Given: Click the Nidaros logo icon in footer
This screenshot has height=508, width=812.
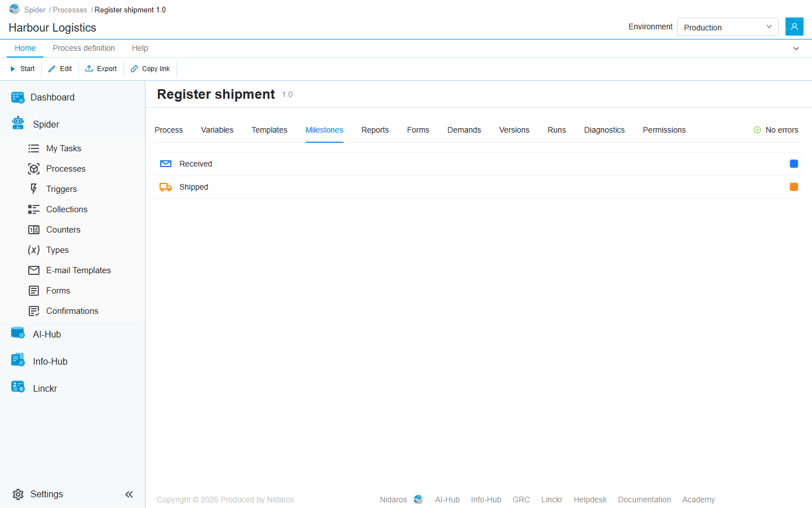Looking at the screenshot, I should click(x=418, y=500).
